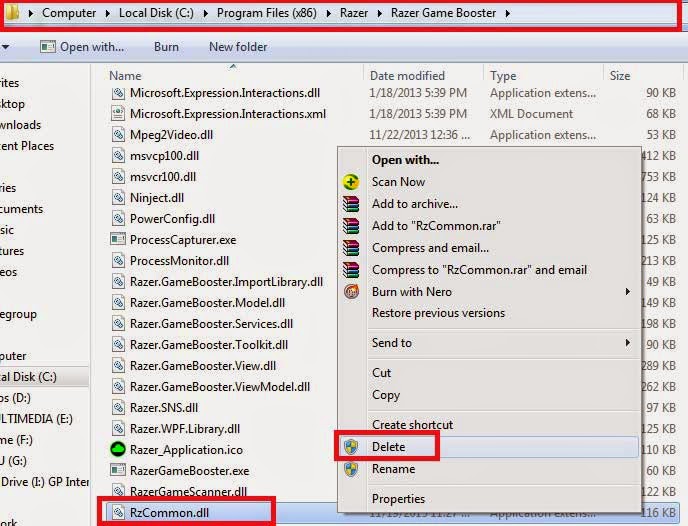This screenshot has height=526, width=688.
Task: Click the New folder toolbar button
Action: tap(238, 47)
